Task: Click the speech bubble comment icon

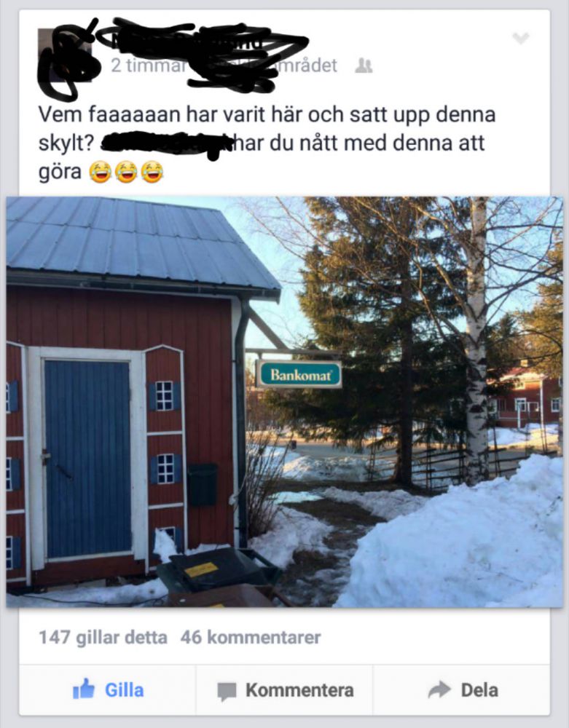Action: 227,692
